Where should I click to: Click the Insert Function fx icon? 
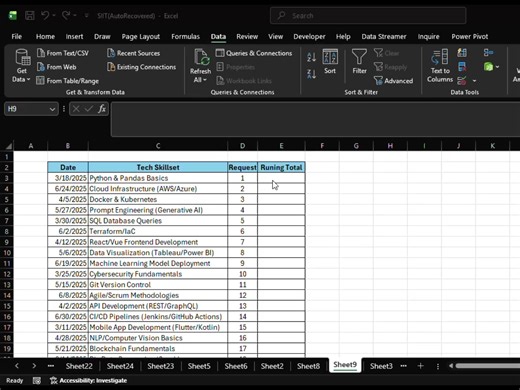102,109
